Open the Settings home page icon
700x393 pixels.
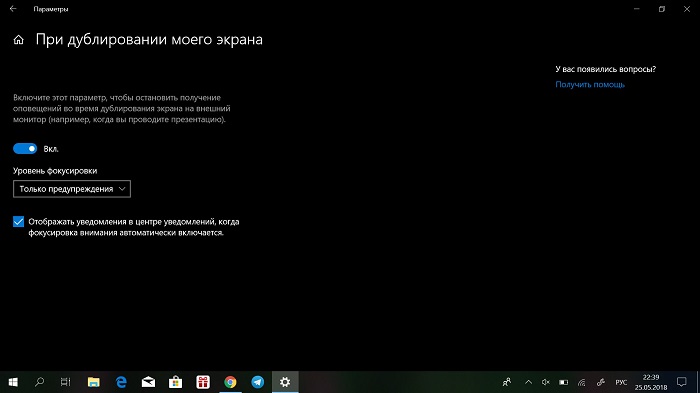click(18, 40)
